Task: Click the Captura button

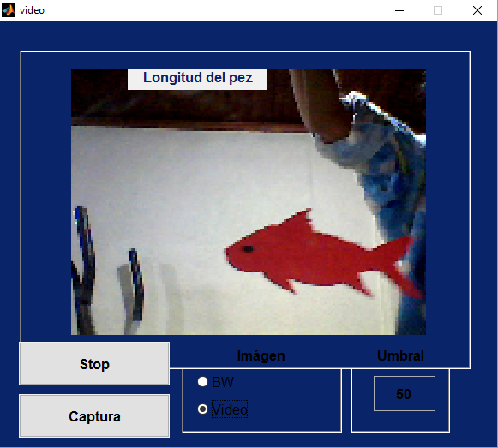Action: pos(94,416)
